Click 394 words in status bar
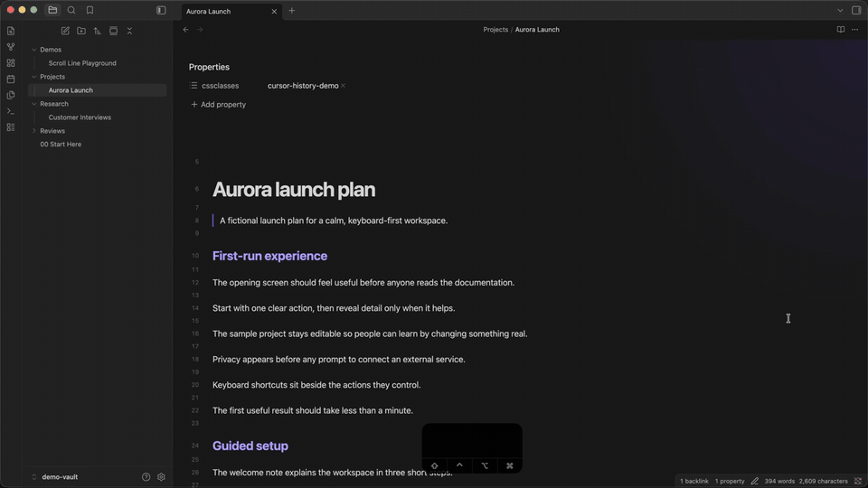Viewport: 868px width, 488px height. pos(779,482)
